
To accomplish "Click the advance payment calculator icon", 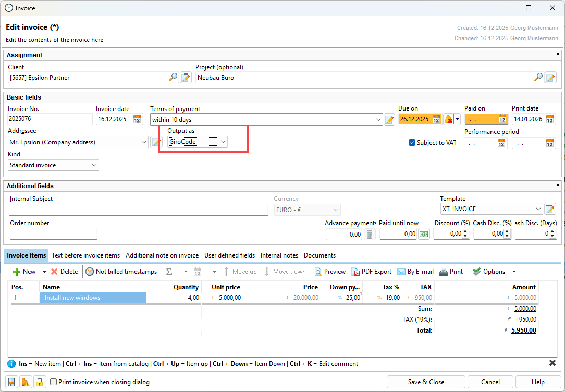I will 370,235.
